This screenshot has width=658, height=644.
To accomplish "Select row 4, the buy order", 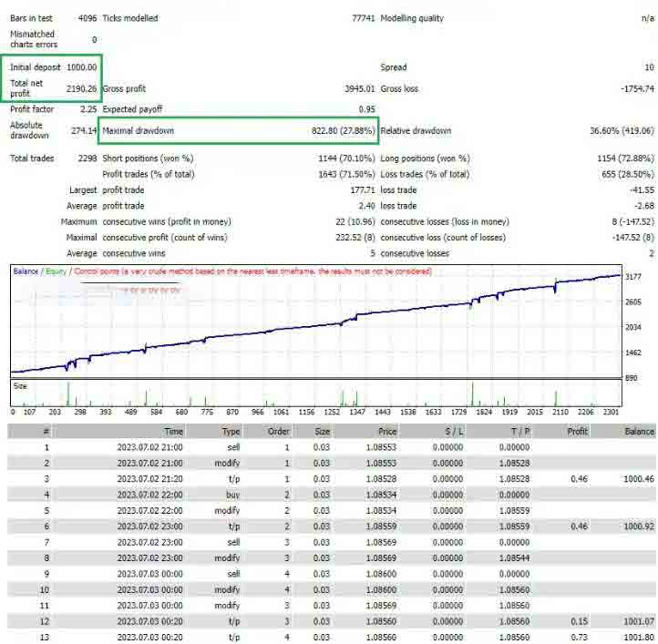I will click(x=328, y=496).
